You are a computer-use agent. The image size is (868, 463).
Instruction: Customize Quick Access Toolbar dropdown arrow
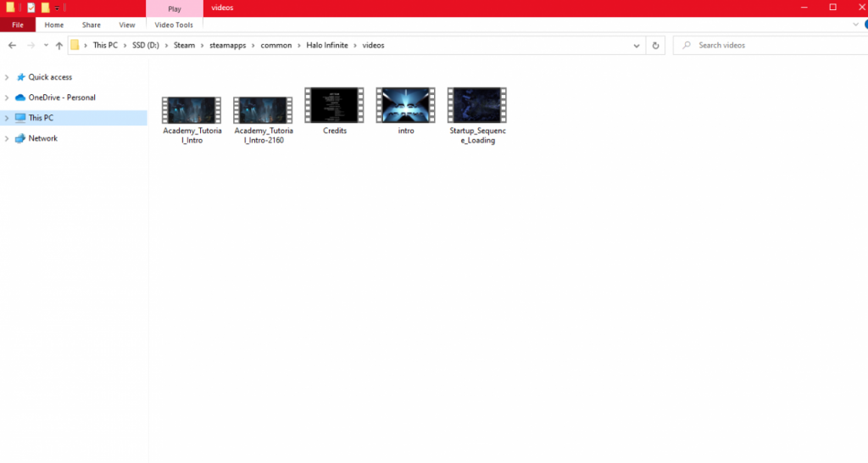point(57,8)
